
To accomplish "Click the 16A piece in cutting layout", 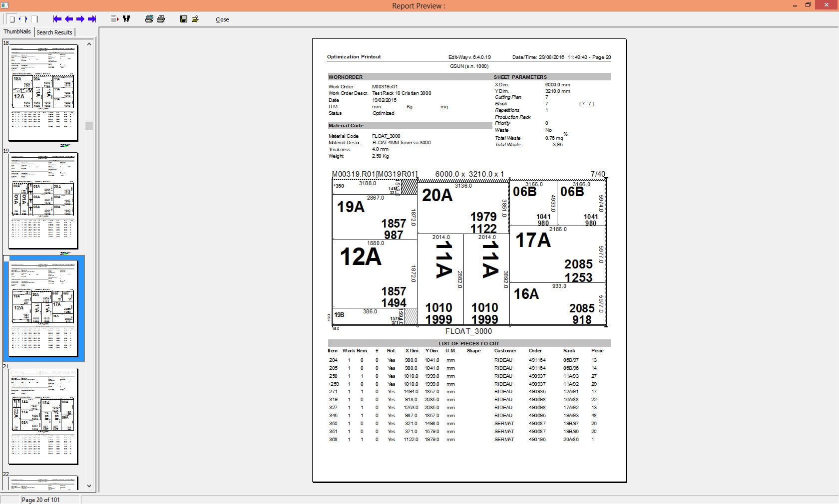I will click(x=558, y=304).
